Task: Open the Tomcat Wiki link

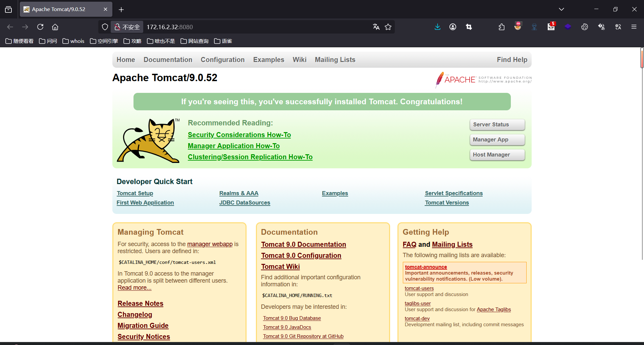Action: 280,267
